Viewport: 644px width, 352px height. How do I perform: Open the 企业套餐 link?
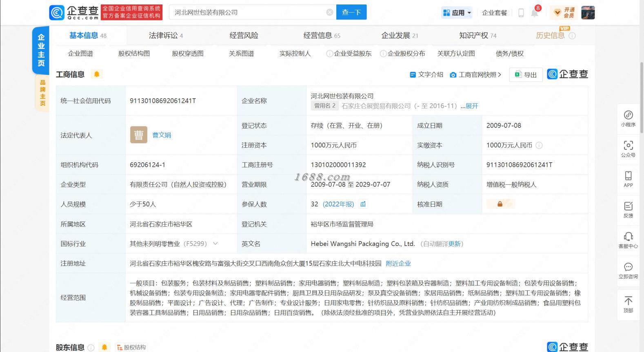pyautogui.click(x=495, y=13)
